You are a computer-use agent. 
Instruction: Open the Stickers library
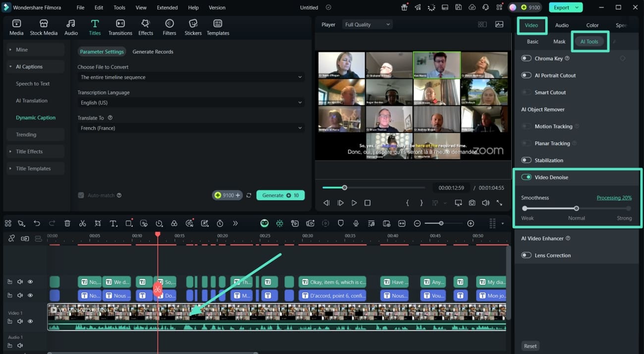[193, 27]
